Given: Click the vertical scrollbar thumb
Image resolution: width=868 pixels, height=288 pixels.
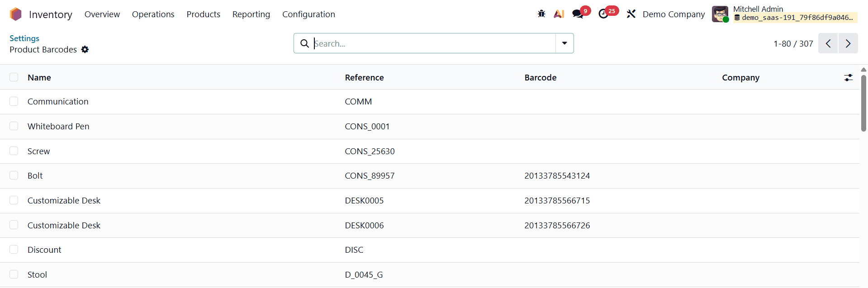Looking at the screenshot, I should point(863,103).
